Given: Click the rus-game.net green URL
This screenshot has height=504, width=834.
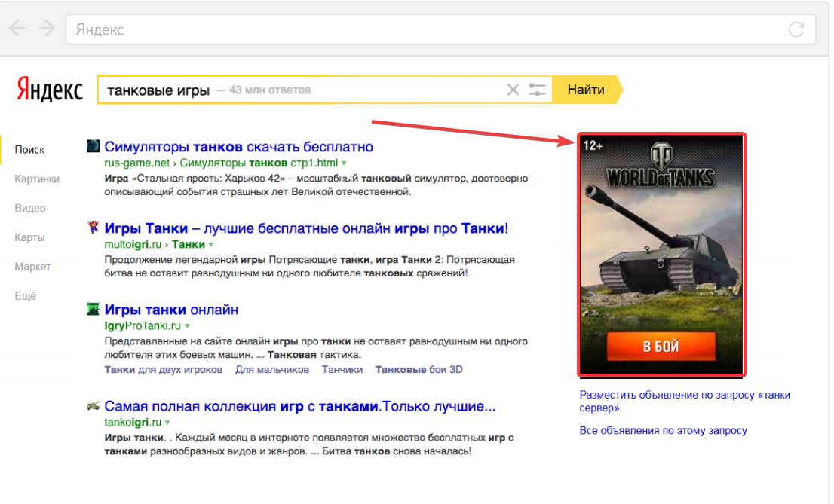Looking at the screenshot, I should (136, 163).
